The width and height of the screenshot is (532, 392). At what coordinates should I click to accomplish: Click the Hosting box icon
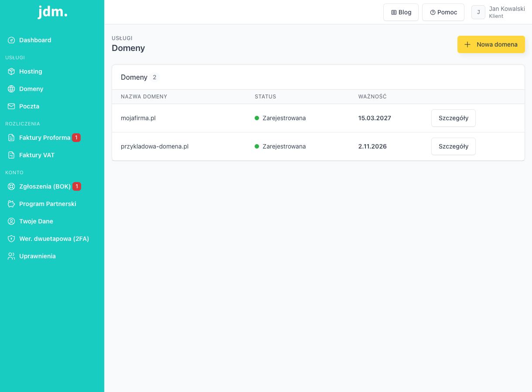(x=11, y=71)
